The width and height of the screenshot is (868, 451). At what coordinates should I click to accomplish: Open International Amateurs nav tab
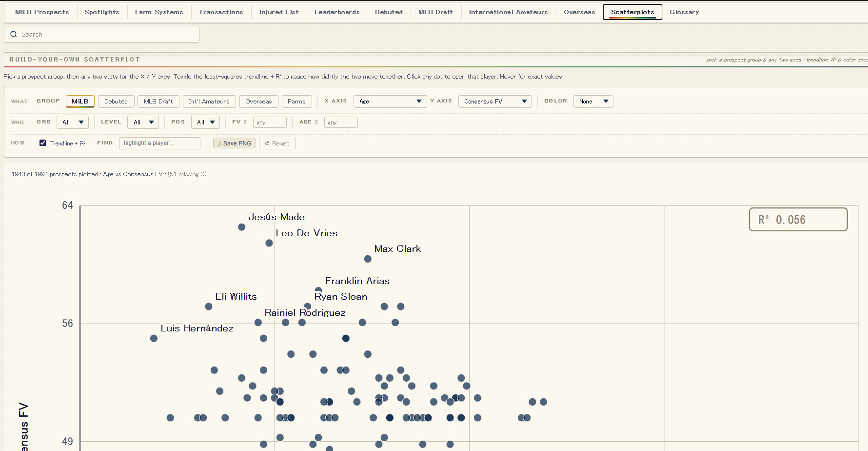[x=508, y=12]
